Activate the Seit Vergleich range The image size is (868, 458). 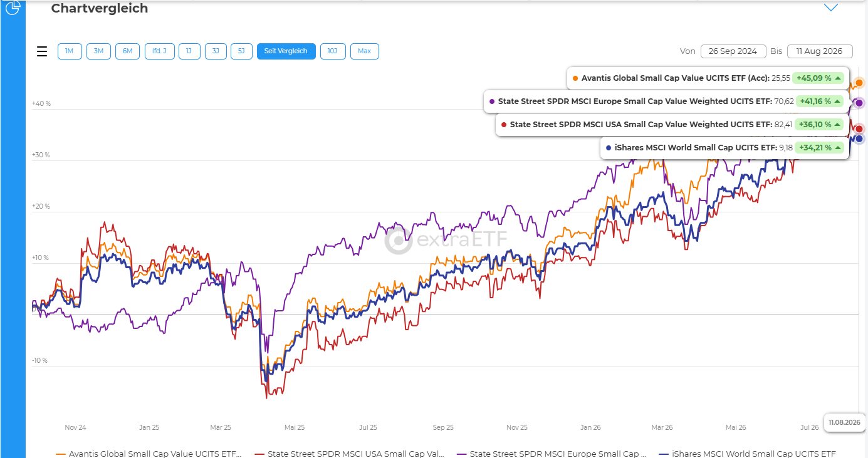[x=286, y=51]
